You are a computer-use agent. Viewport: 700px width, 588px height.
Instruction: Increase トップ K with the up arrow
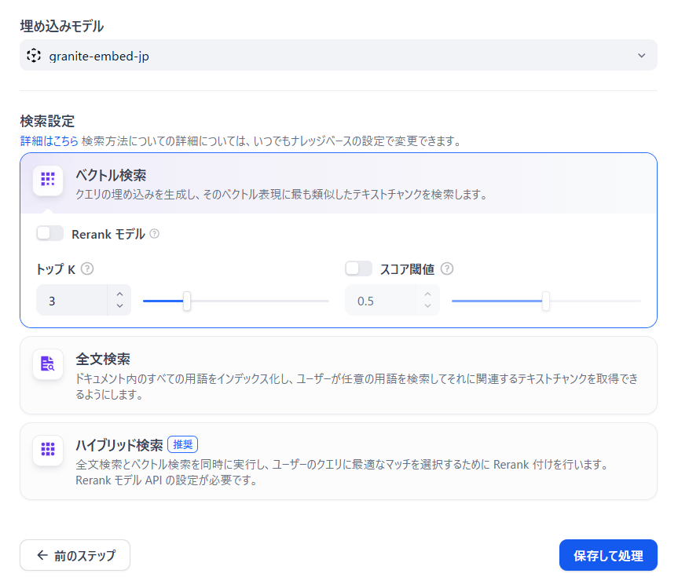point(119,294)
